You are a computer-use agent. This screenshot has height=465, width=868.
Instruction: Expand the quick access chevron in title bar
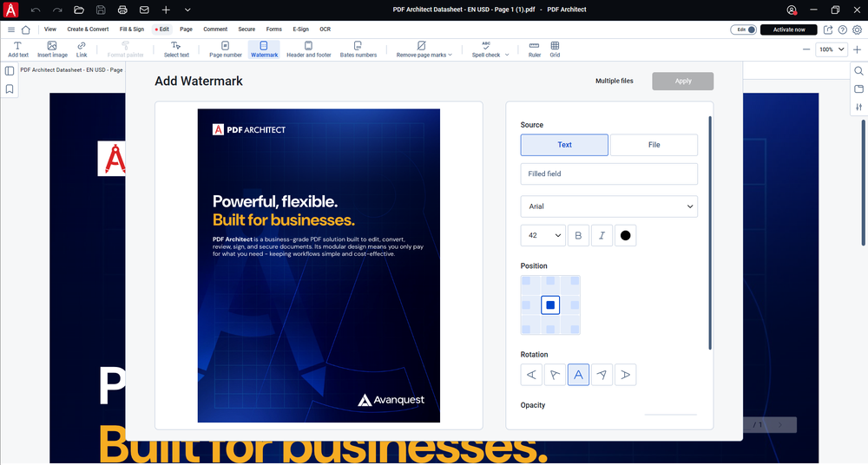187,10
